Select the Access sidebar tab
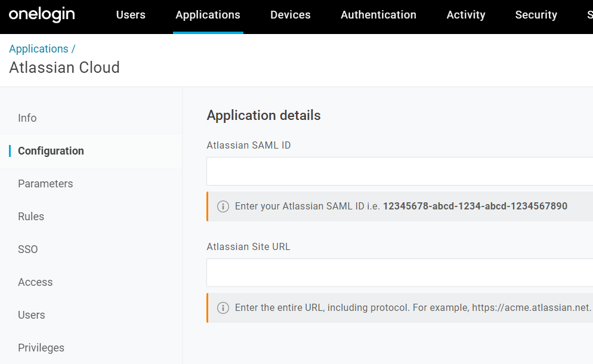 click(x=35, y=282)
